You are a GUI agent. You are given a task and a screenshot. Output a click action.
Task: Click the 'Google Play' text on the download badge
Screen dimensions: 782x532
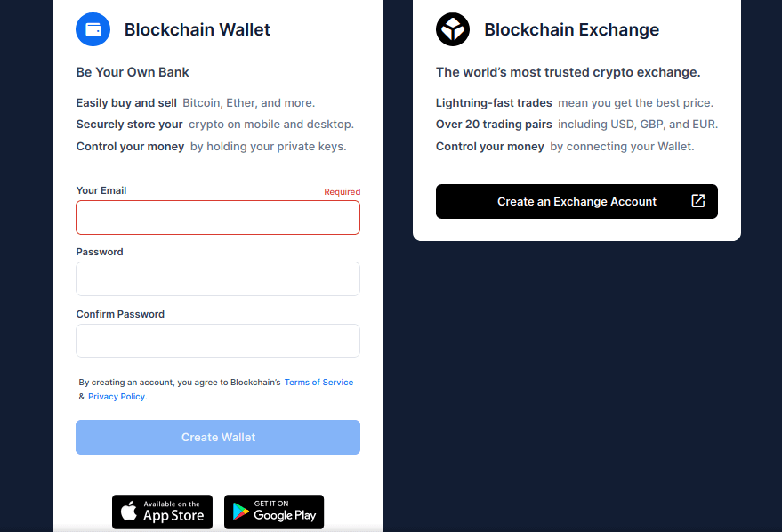click(x=285, y=516)
